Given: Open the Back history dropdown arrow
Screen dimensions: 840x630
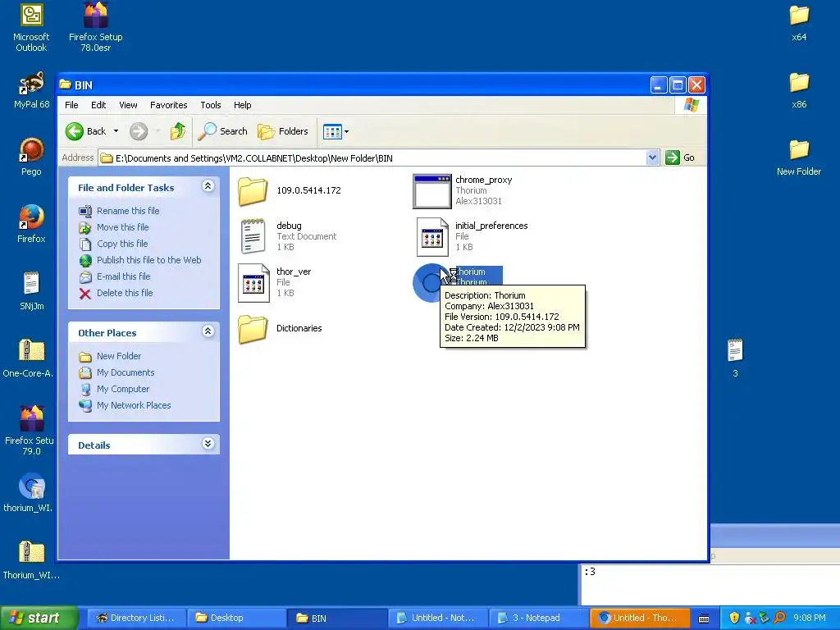Looking at the screenshot, I should [x=116, y=131].
